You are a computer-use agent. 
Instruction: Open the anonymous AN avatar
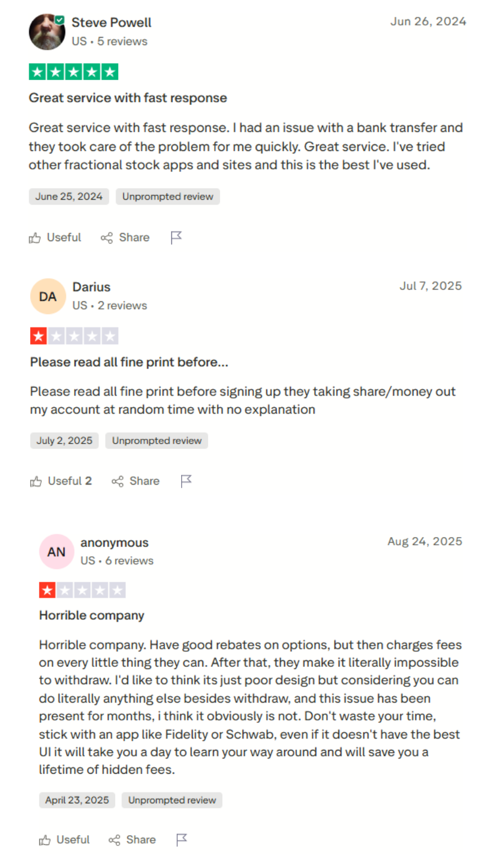click(56, 552)
